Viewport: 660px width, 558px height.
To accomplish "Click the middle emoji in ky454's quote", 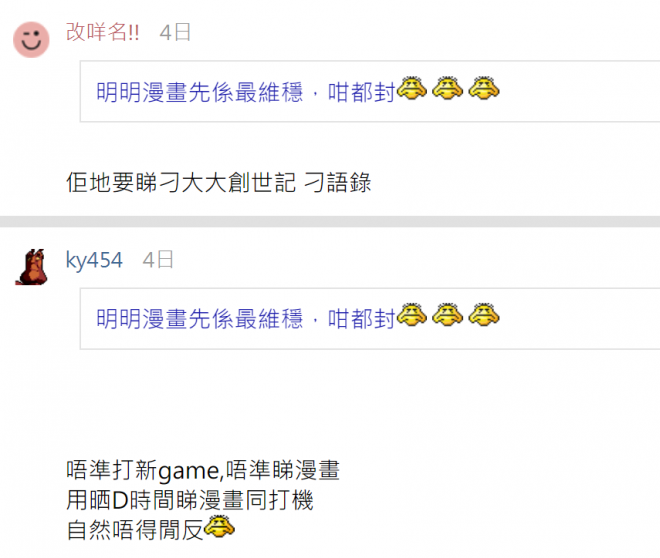I will (x=447, y=315).
